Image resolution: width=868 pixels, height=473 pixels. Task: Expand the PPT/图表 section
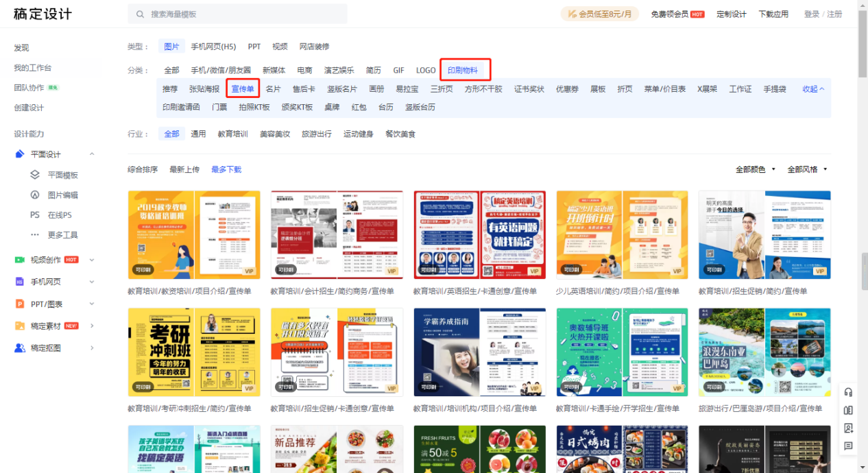pyautogui.click(x=92, y=304)
